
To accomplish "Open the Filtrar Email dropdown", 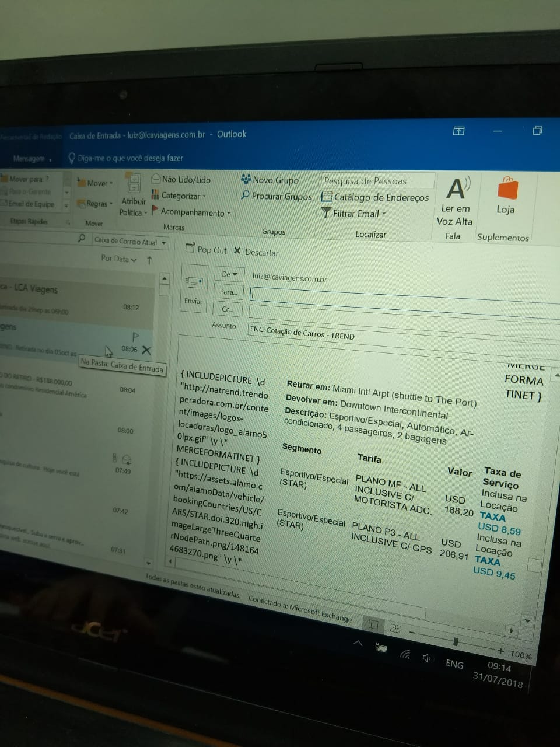I will pyautogui.click(x=353, y=214).
